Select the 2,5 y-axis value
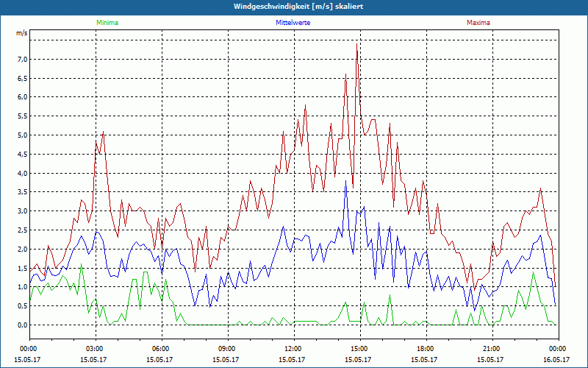Viewport: 588px width, 368px height. [23, 230]
